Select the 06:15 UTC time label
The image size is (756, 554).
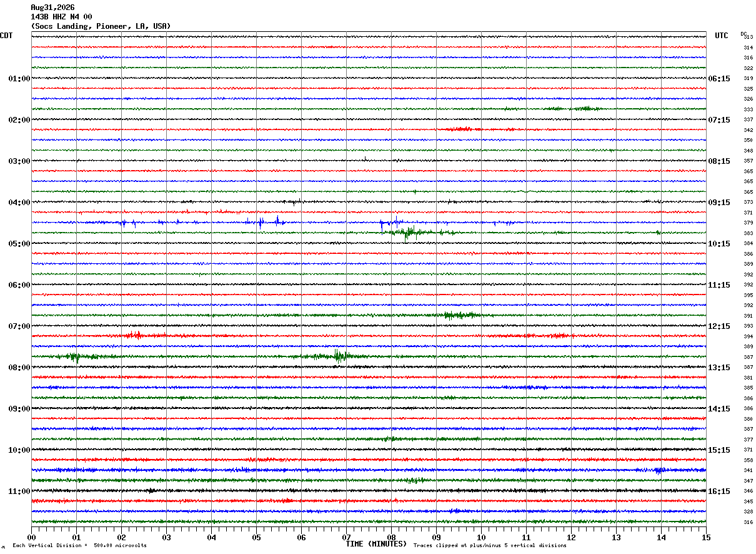pos(719,79)
